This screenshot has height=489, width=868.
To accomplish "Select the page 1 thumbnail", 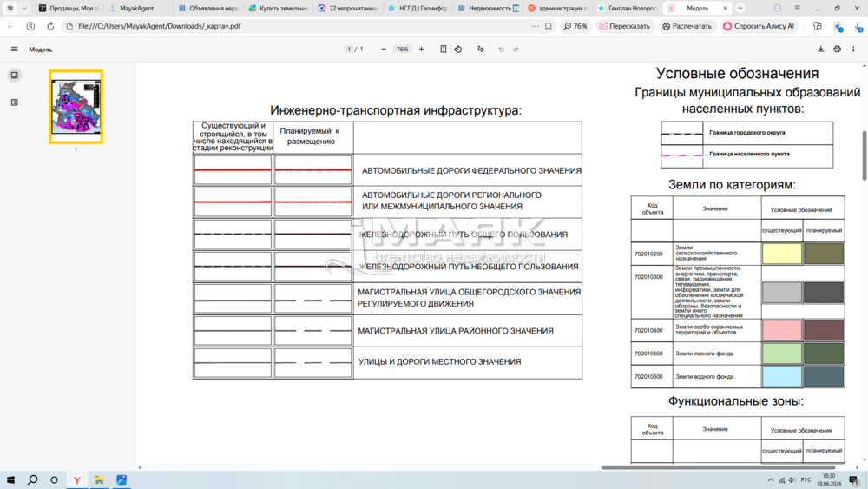I will 76,107.
